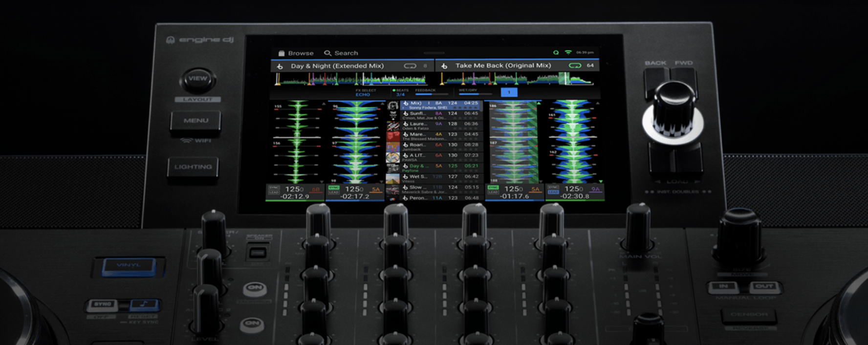Image resolution: width=868 pixels, height=345 pixels.
Task: Tap album art of the Roari... track
Action: click(393, 147)
